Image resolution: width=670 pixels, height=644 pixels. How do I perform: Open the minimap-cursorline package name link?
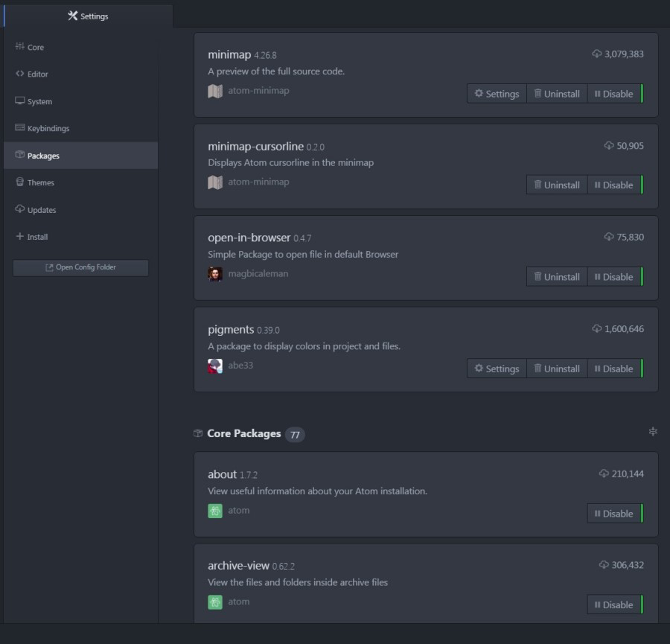255,146
